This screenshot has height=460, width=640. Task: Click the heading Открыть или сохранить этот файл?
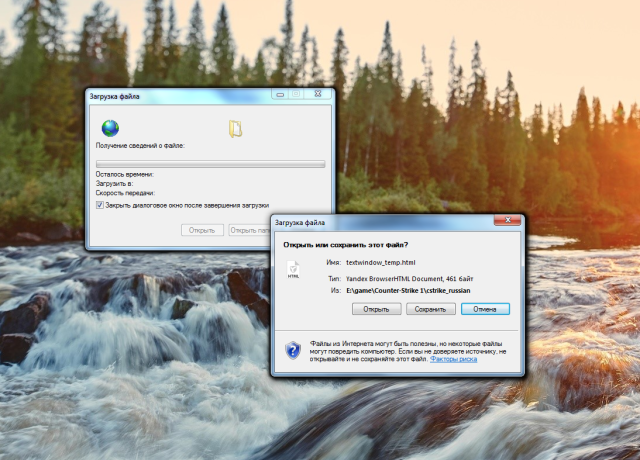(346, 245)
